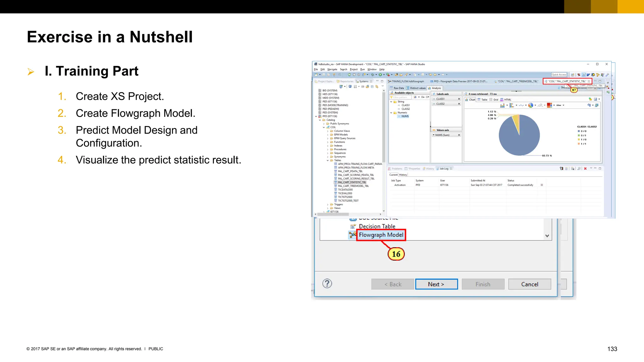Click the 0 / 0 legend color swatch
This screenshot has height=362, width=644.
579,131
